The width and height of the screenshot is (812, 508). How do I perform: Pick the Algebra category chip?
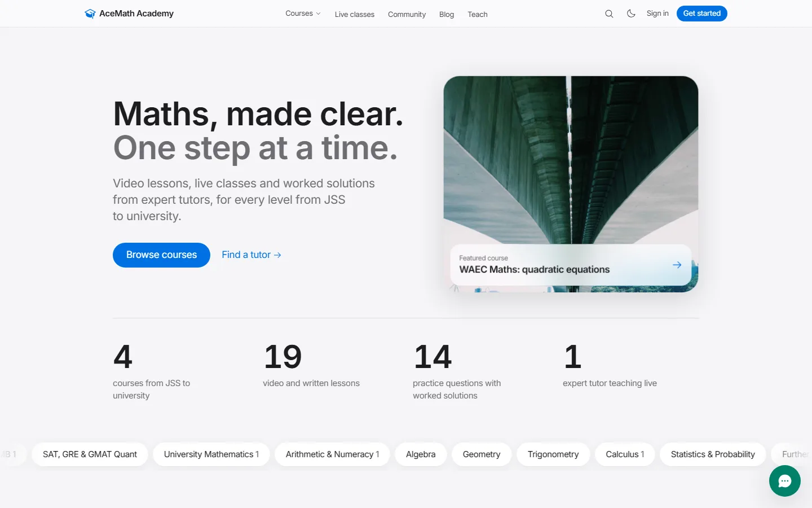[421, 454]
